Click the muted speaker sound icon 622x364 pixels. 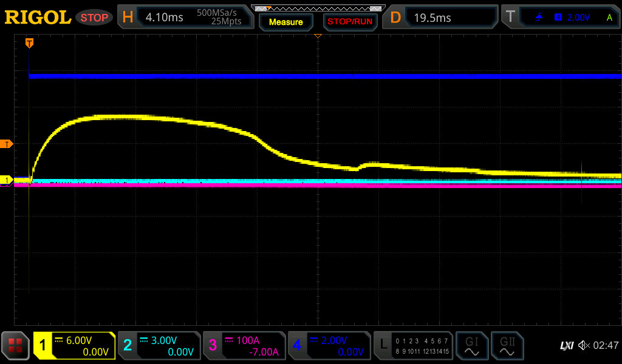(x=584, y=346)
